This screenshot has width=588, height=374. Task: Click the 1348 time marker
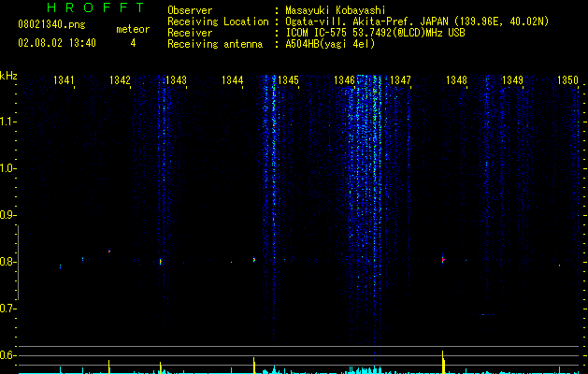point(456,80)
